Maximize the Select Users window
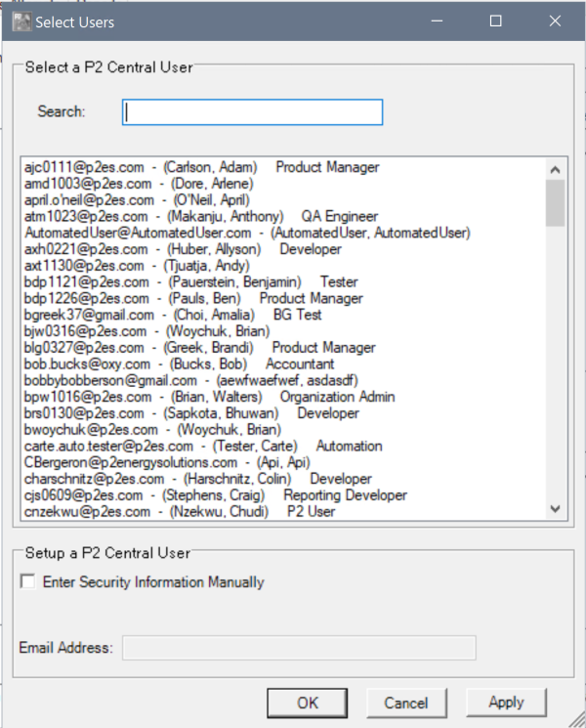This screenshot has width=586, height=728. point(496,21)
